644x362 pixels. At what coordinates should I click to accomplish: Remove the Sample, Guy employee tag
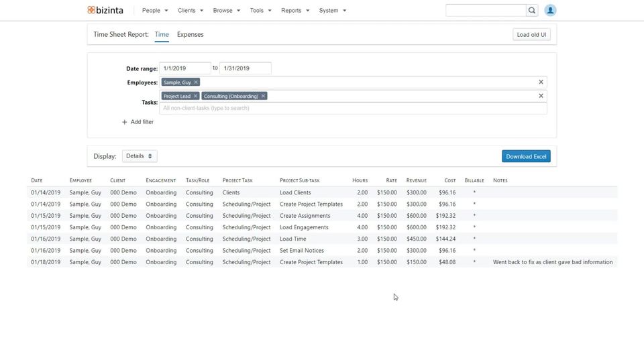pos(196,82)
